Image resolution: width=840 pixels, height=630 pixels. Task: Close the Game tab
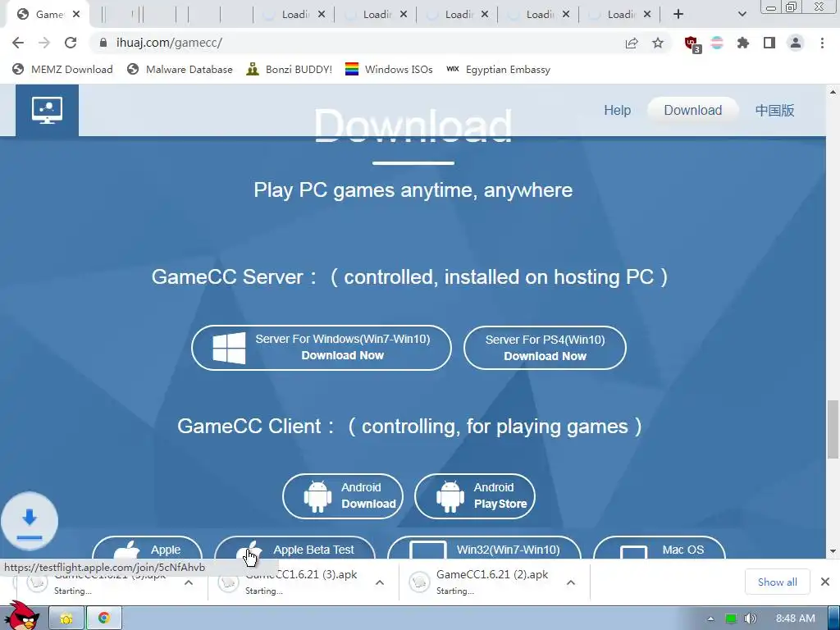pyautogui.click(x=76, y=15)
